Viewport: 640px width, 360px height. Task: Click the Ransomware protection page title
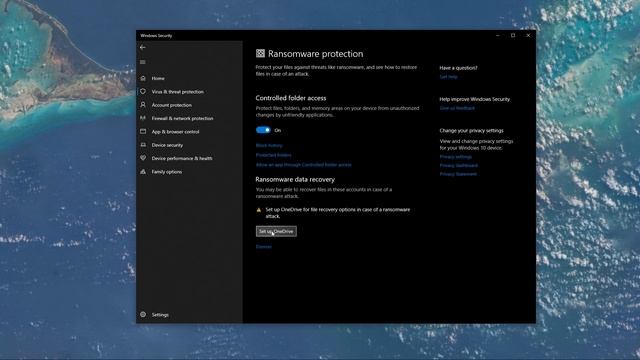[x=316, y=54]
